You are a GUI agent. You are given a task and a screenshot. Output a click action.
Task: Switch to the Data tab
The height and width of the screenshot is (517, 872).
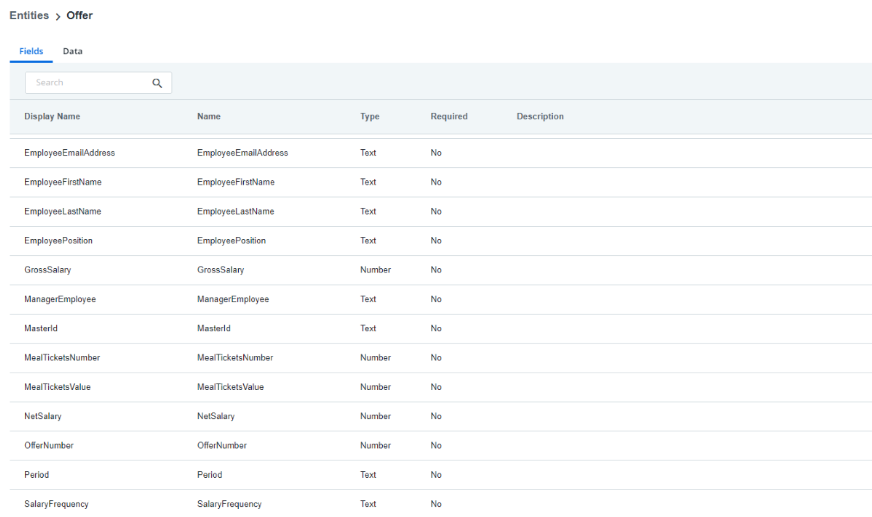click(x=73, y=51)
